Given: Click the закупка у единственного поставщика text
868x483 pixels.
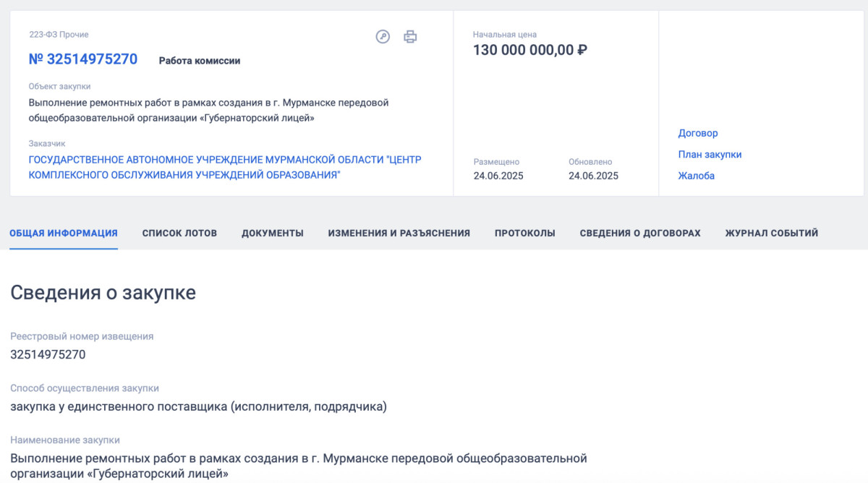Looking at the screenshot, I should [x=199, y=406].
